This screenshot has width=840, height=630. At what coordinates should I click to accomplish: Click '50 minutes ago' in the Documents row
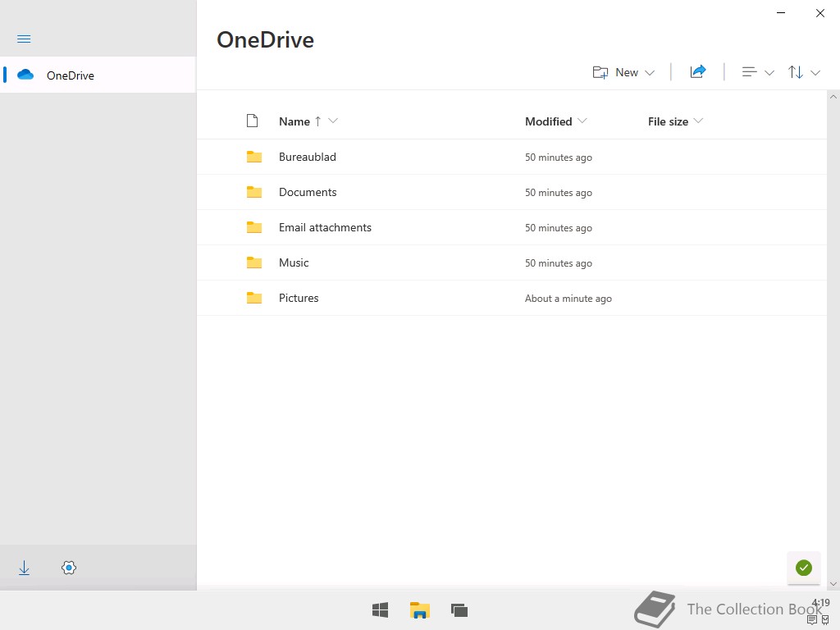pos(558,193)
